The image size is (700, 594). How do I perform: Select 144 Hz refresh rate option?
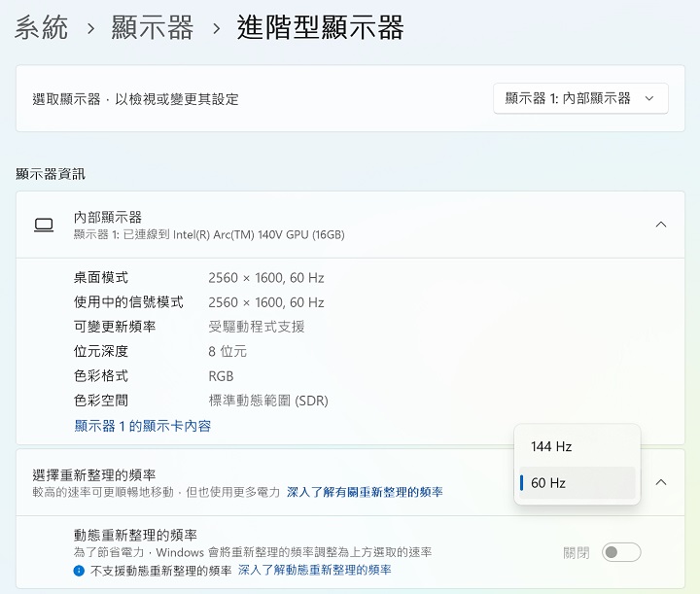(577, 446)
